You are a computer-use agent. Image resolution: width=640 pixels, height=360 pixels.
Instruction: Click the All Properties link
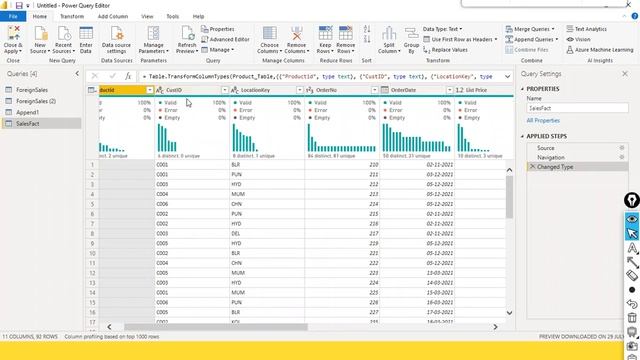click(x=543, y=120)
